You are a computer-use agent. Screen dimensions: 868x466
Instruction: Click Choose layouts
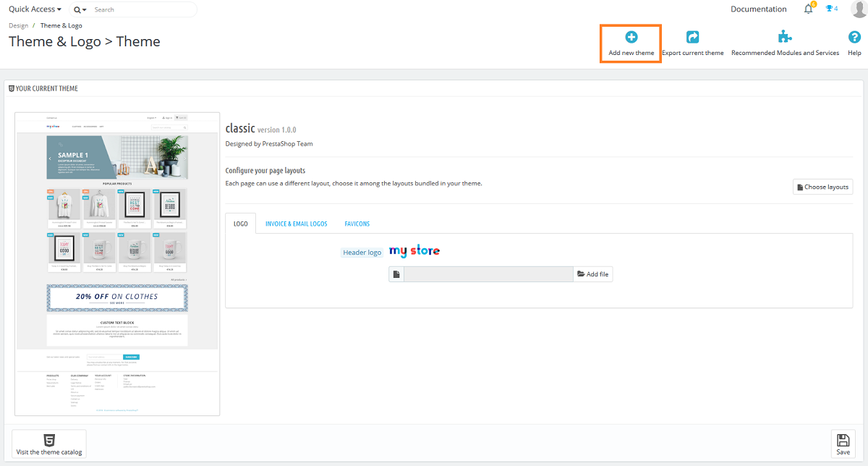pyautogui.click(x=822, y=186)
